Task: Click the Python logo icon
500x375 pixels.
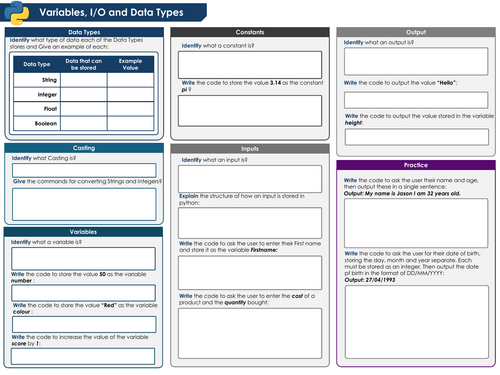Action: click(17, 13)
